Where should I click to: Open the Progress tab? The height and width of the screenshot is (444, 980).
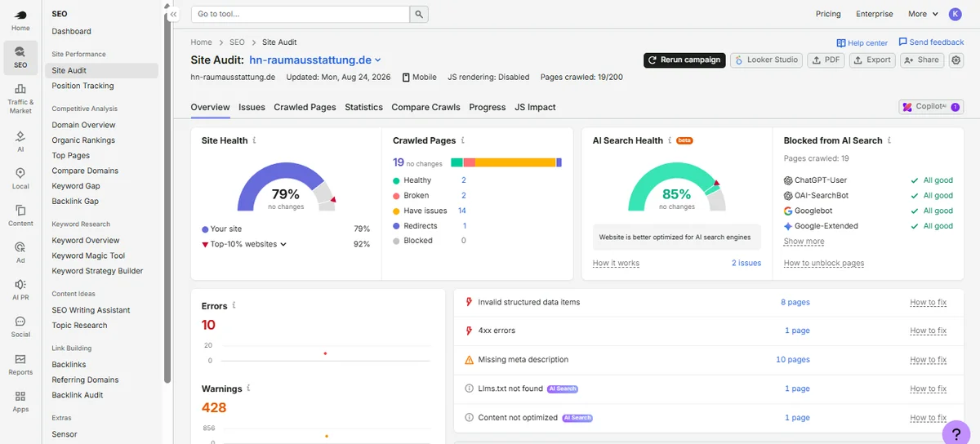488,107
